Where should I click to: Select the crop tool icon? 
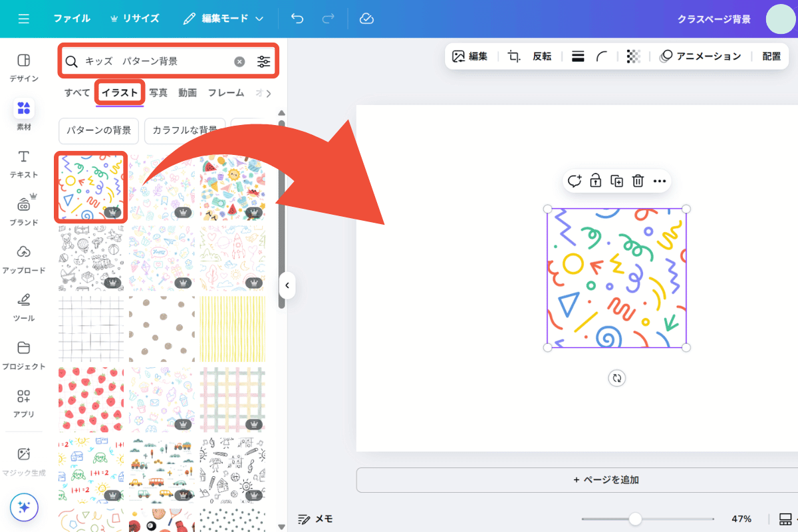tap(514, 57)
